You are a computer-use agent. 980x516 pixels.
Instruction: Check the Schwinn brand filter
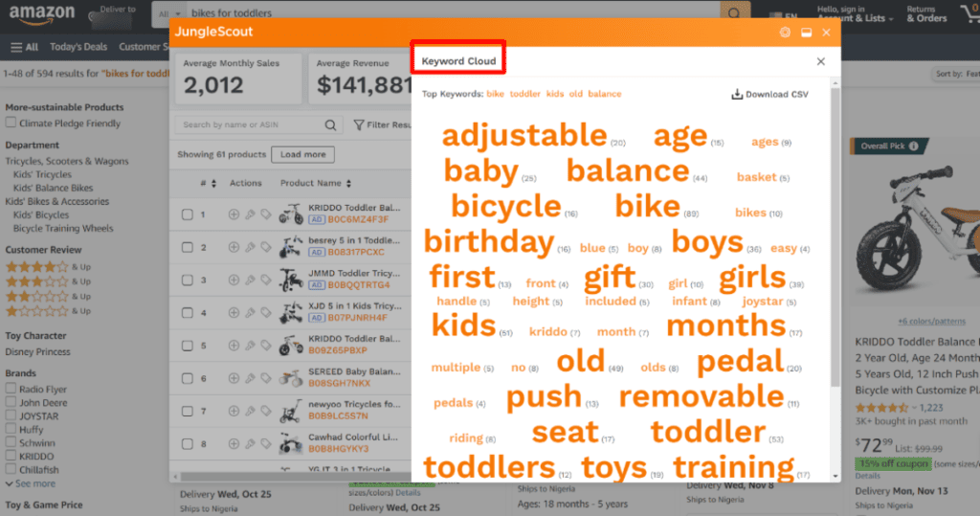(11, 442)
